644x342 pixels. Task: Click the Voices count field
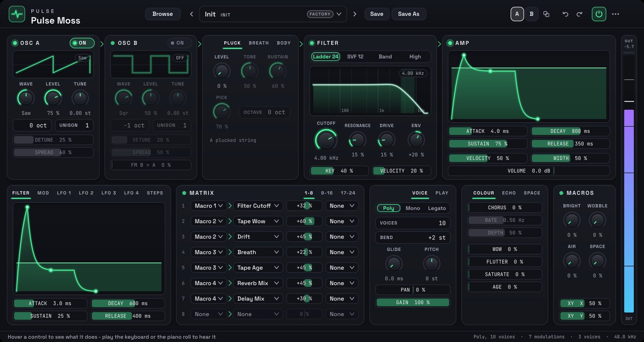tap(413, 223)
